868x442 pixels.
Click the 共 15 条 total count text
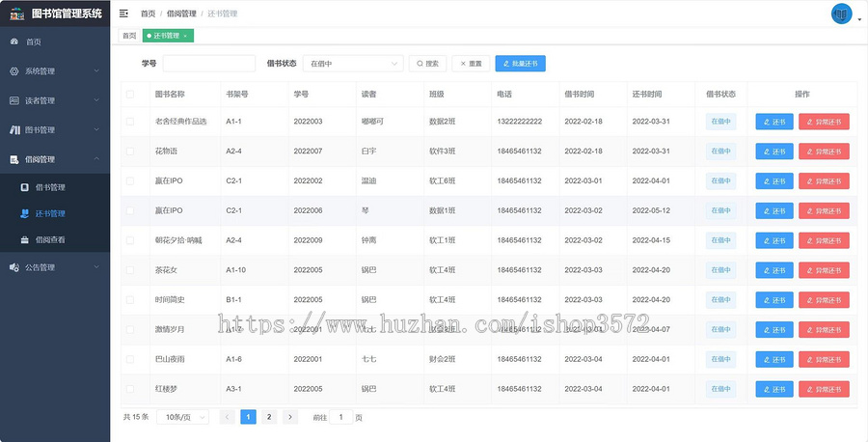pos(136,417)
